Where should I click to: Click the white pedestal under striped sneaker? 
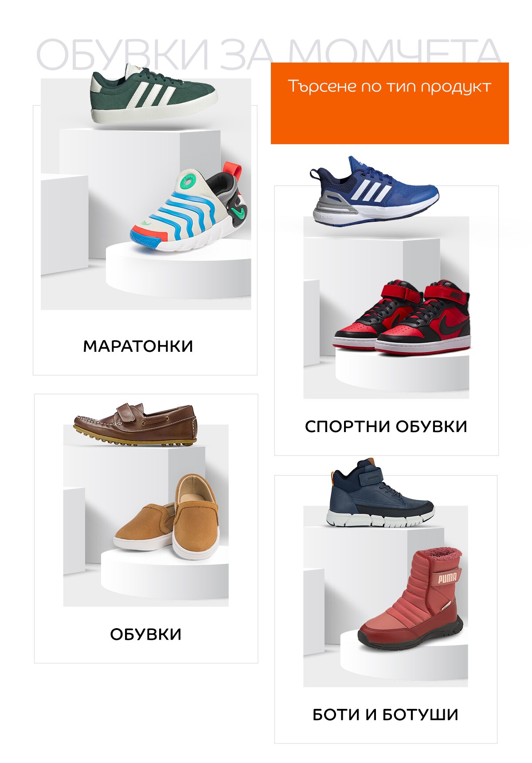(179, 271)
